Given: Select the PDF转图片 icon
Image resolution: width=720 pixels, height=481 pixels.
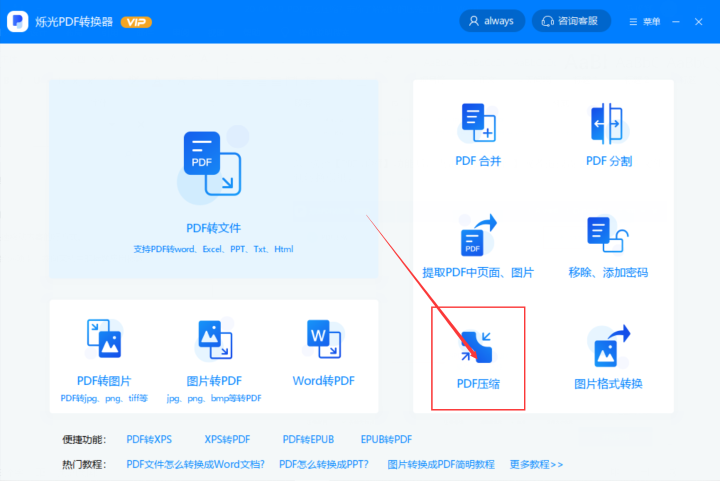Looking at the screenshot, I should tap(104, 339).
